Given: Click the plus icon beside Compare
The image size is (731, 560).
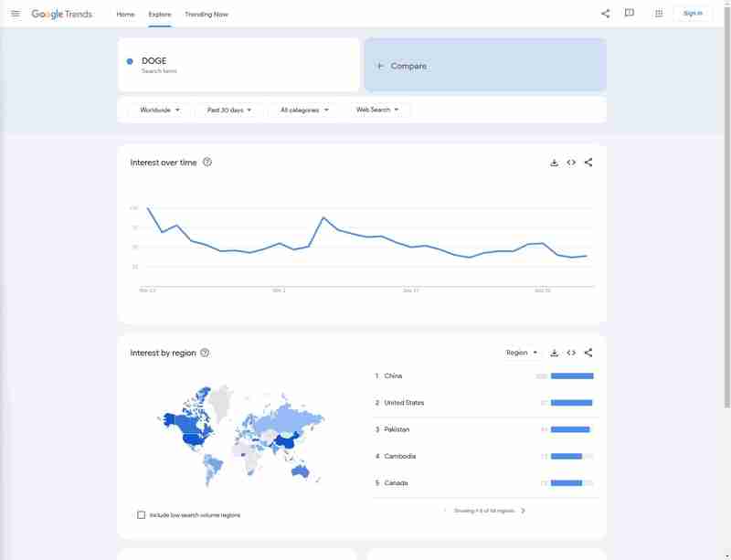Looking at the screenshot, I should click(380, 66).
